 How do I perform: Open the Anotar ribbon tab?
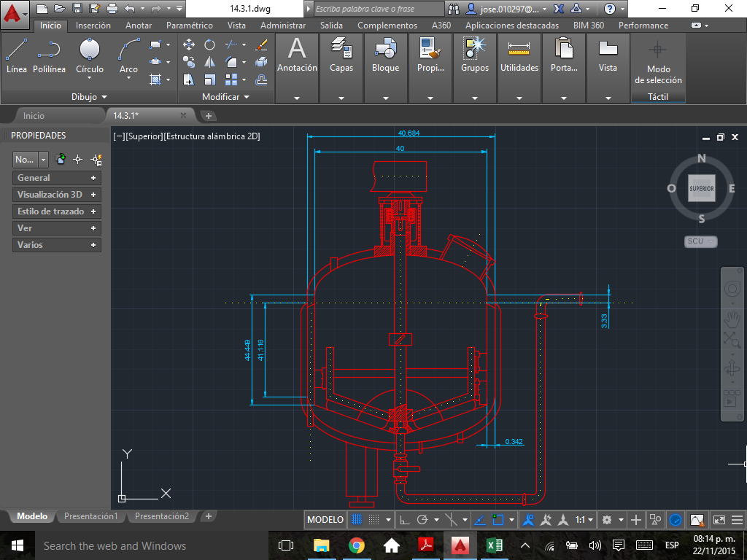point(139,26)
